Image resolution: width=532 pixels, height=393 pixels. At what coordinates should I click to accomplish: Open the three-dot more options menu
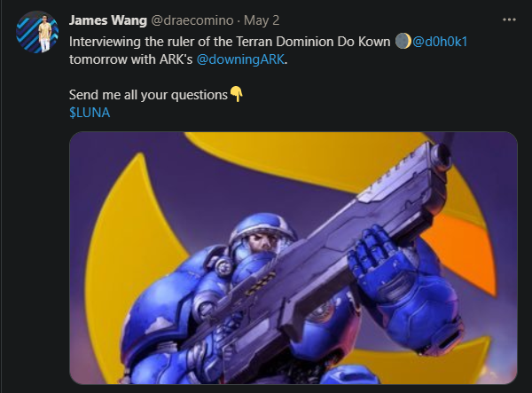[x=509, y=20]
